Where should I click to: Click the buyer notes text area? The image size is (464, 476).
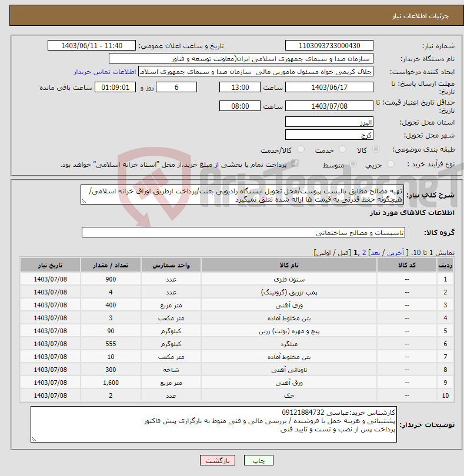pos(213,424)
